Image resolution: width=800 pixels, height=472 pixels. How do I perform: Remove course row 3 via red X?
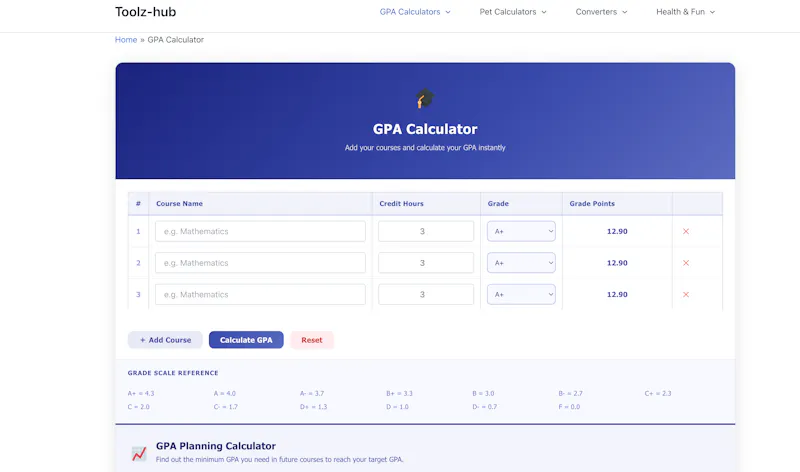tap(686, 294)
